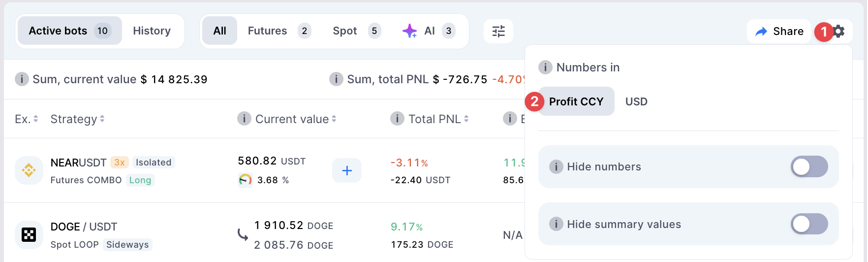This screenshot has width=868, height=262.
Task: Click the gauge icon beside 3.68 %
Action: pyautogui.click(x=245, y=180)
